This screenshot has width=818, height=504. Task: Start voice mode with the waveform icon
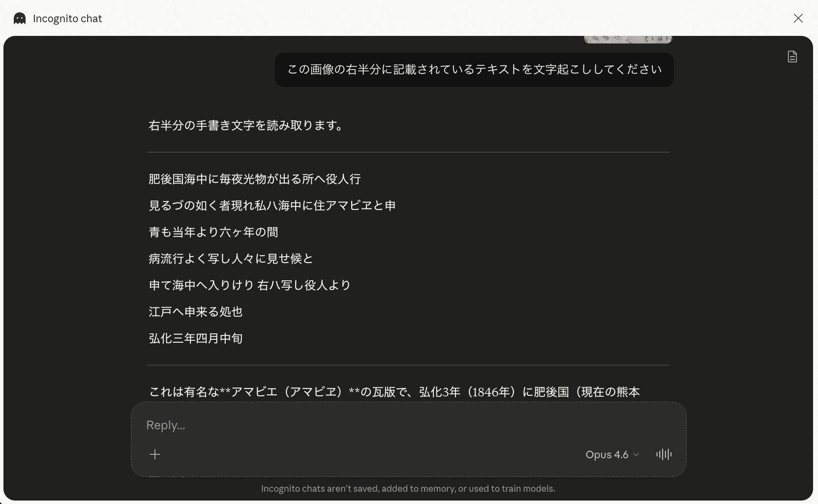664,454
